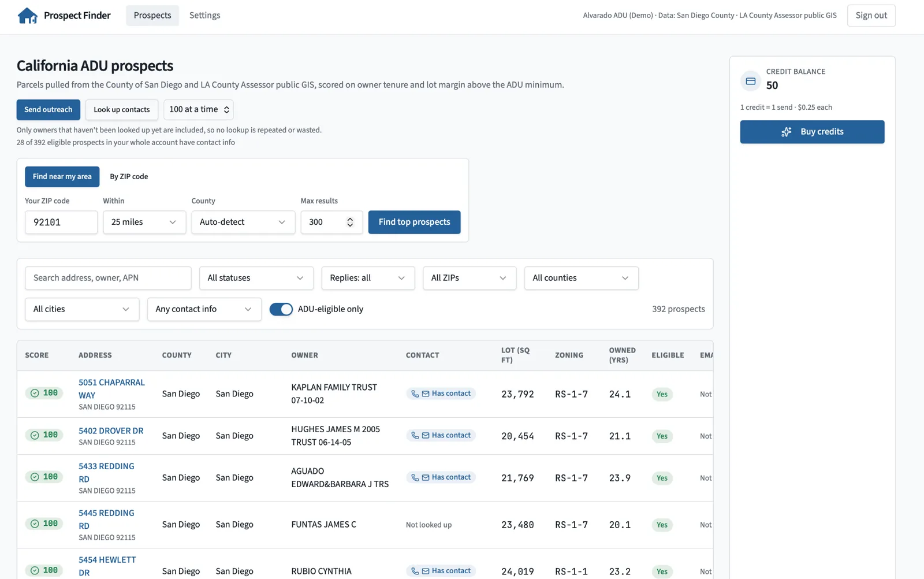This screenshot has height=579, width=924.
Task: Click the score check icon for 5433 Redding Rd
Action: coord(35,477)
